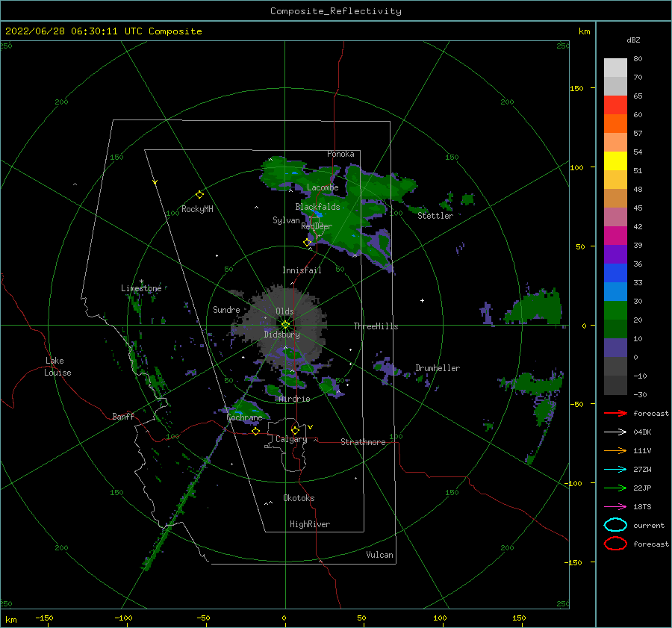Click the Airdrie label

pos(294,399)
